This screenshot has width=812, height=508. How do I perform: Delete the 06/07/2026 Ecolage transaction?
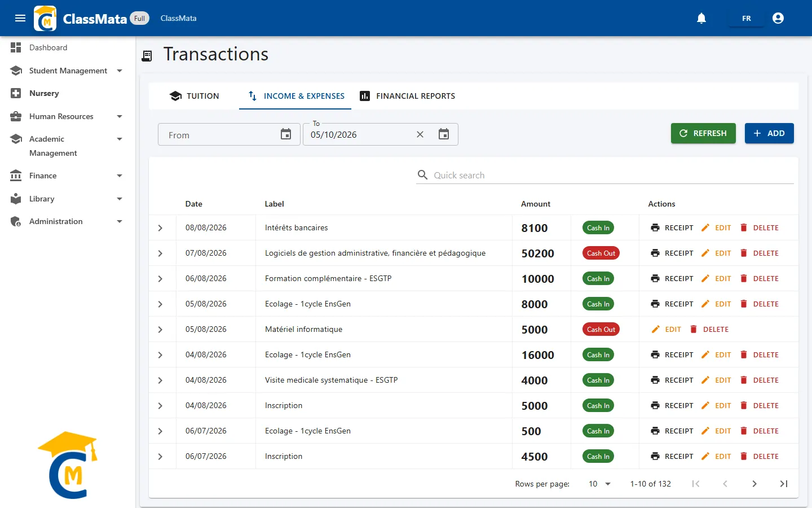coord(759,431)
